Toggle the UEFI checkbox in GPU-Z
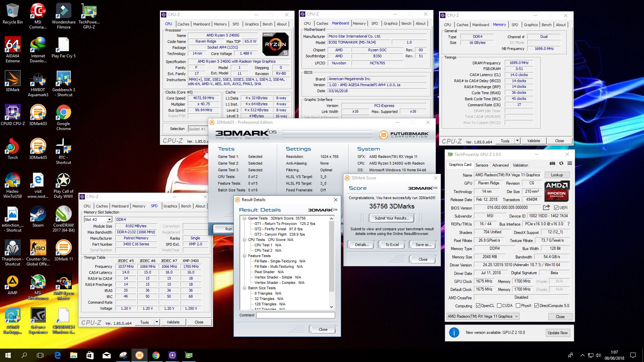This screenshot has height=362, width=644. [556, 207]
